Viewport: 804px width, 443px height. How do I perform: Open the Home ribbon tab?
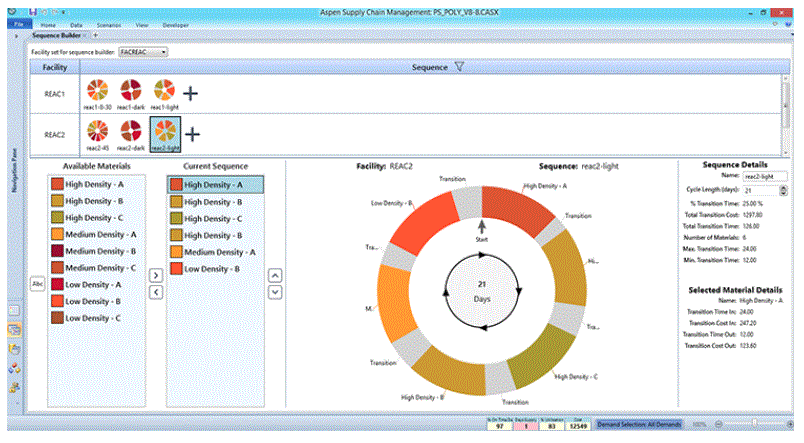[48, 25]
